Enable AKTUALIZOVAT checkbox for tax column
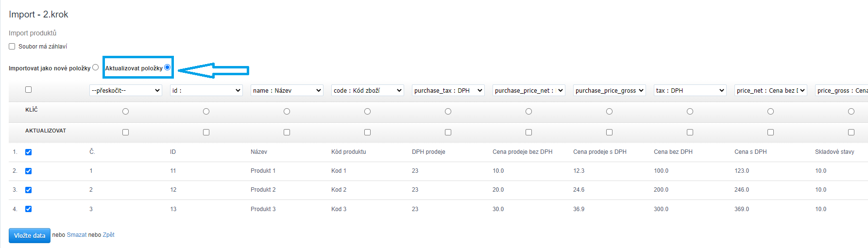The height and width of the screenshot is (248, 868). click(x=690, y=132)
